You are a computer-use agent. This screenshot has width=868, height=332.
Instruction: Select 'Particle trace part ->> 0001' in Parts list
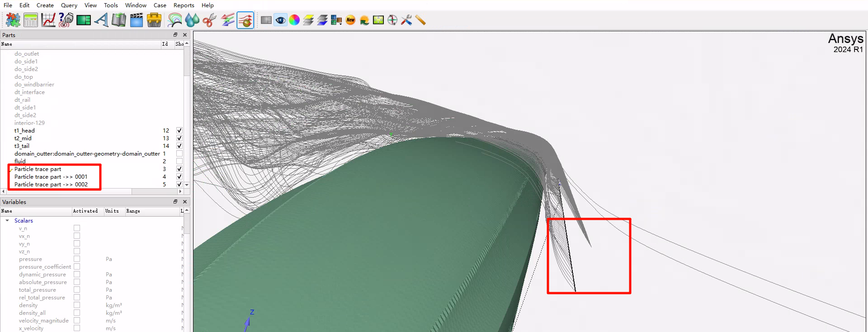[51, 177]
